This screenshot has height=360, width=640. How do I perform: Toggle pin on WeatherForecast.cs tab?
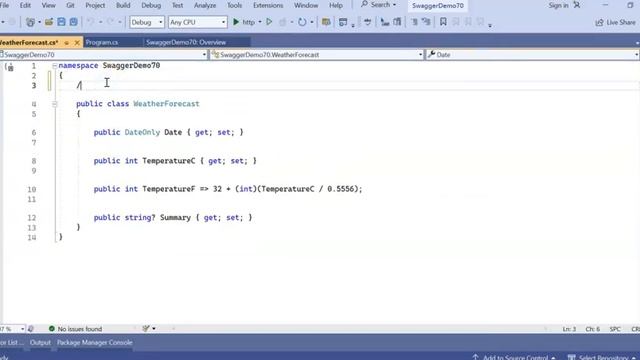(x=67, y=42)
